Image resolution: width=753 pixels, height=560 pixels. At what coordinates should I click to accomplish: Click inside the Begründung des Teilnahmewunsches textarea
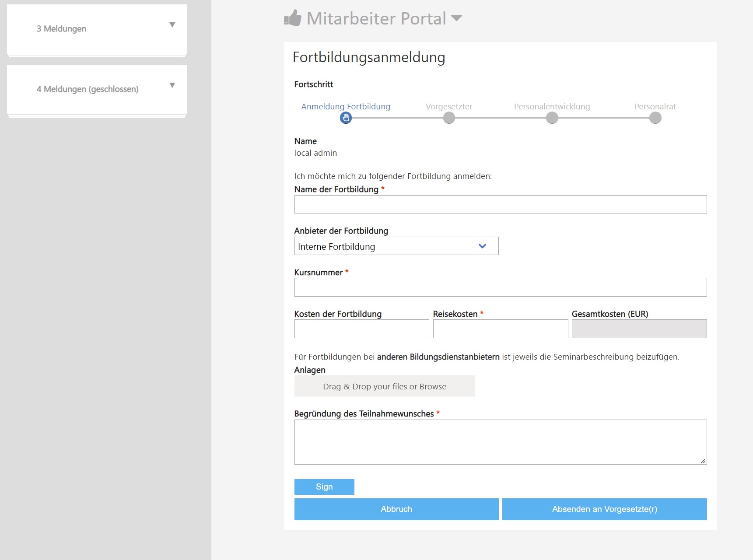click(500, 442)
